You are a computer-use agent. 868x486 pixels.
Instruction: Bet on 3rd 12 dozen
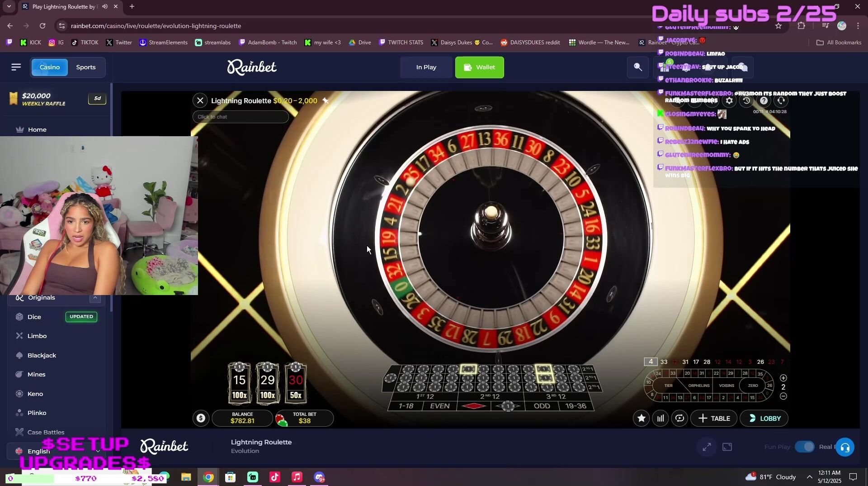point(556,396)
